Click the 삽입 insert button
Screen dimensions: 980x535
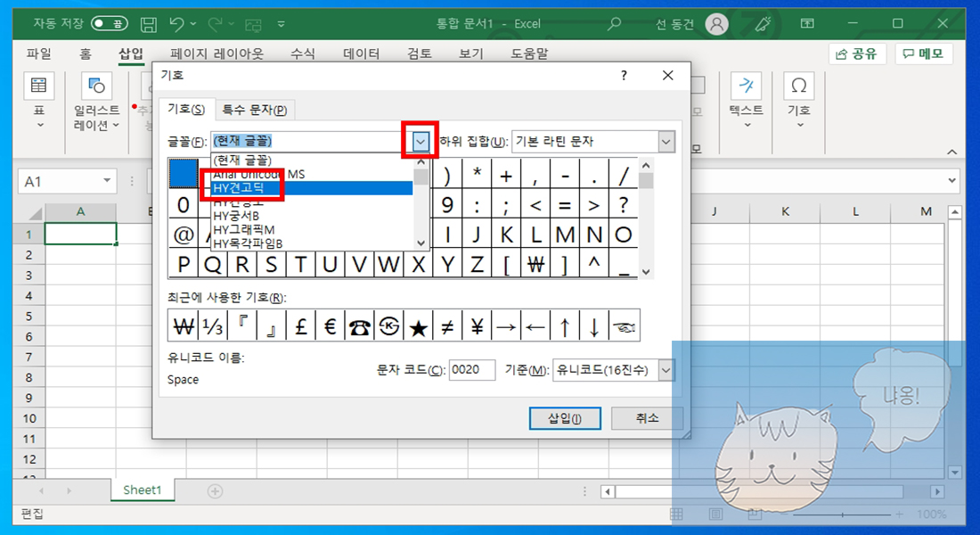point(565,418)
